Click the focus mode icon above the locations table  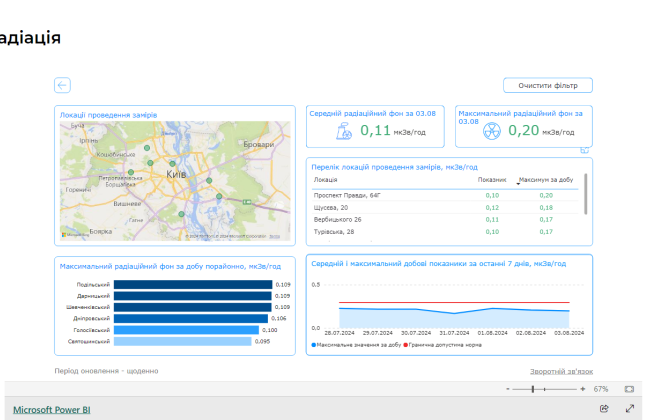[x=585, y=151]
